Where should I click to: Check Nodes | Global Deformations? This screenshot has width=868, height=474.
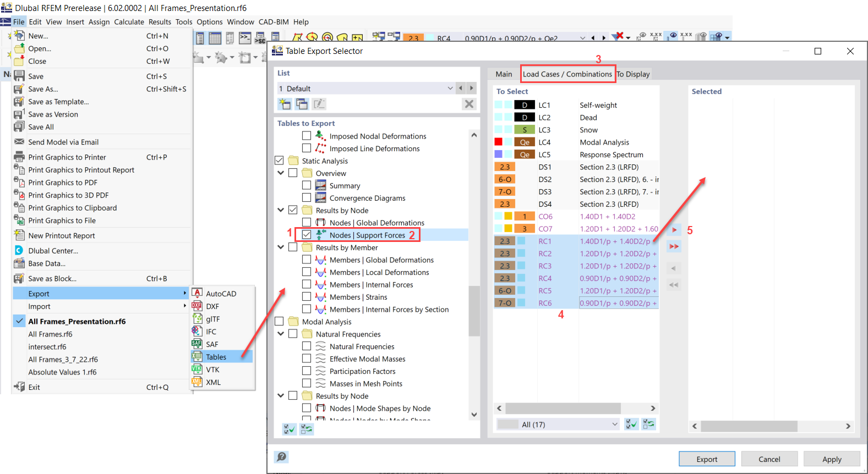[x=307, y=222]
